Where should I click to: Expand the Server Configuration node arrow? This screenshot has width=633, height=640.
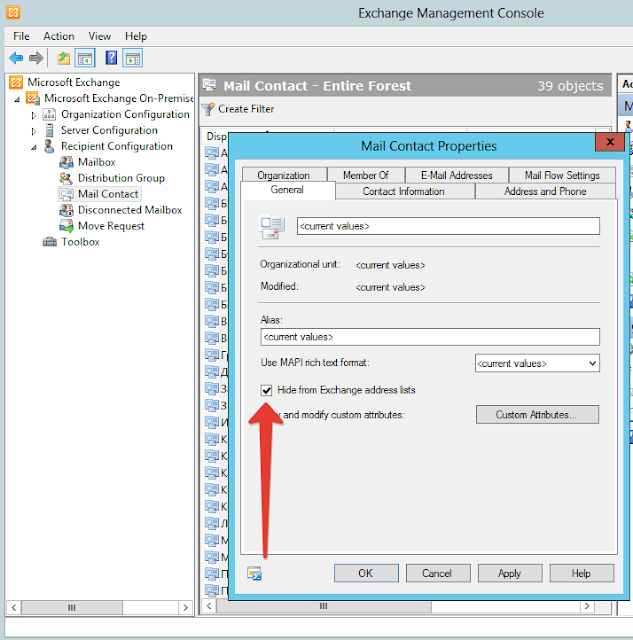[x=33, y=131]
